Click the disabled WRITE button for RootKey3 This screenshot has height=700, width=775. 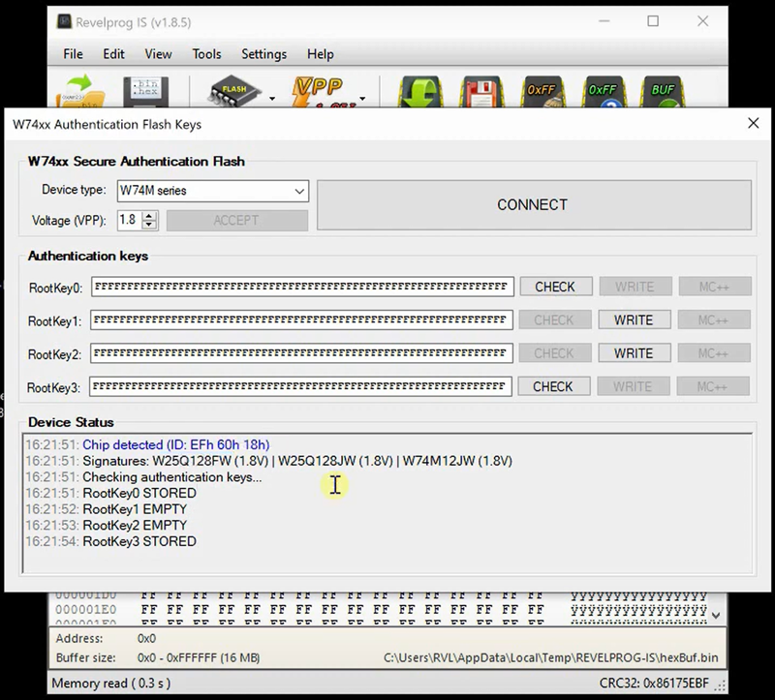point(634,386)
